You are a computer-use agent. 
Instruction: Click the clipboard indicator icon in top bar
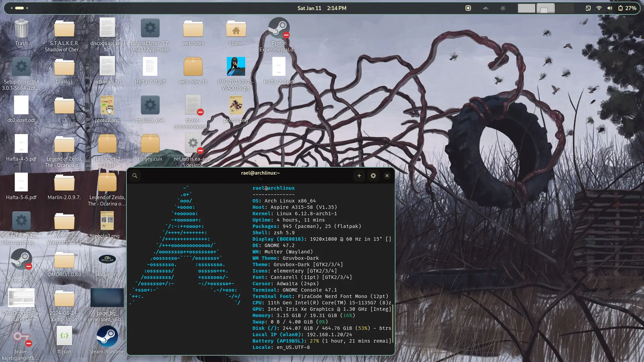(x=588, y=8)
